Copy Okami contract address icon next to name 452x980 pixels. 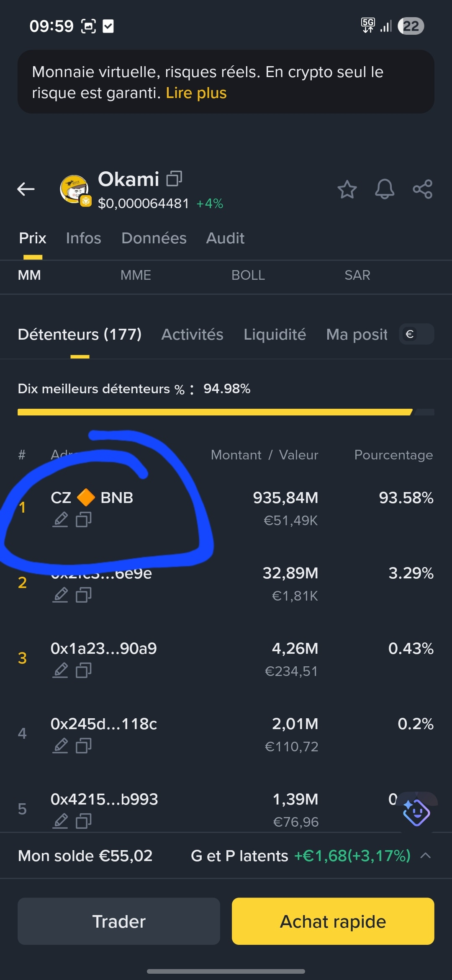pos(174,178)
